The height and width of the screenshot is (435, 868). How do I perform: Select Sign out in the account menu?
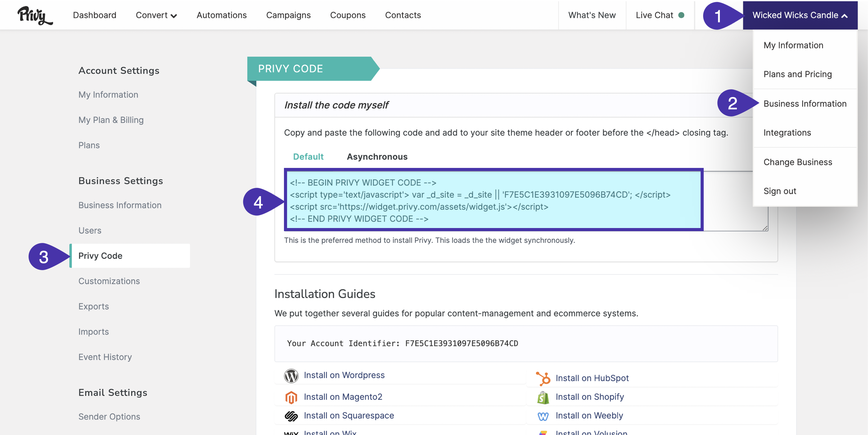[779, 191]
